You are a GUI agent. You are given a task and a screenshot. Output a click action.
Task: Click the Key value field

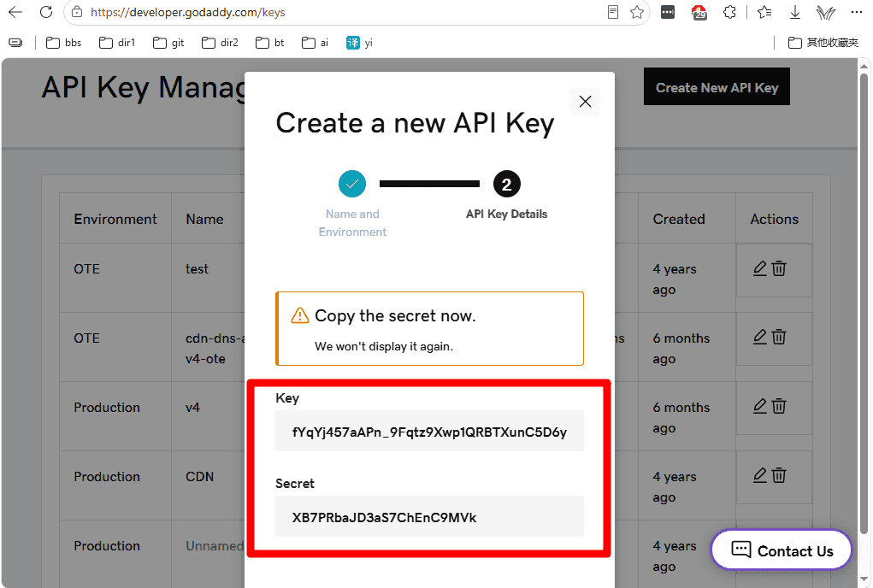pyautogui.click(x=429, y=431)
